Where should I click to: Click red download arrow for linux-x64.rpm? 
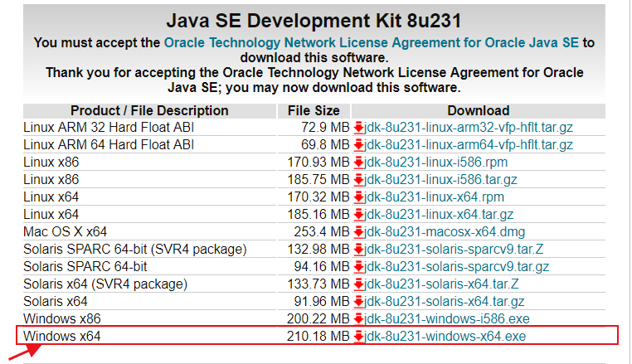click(358, 197)
